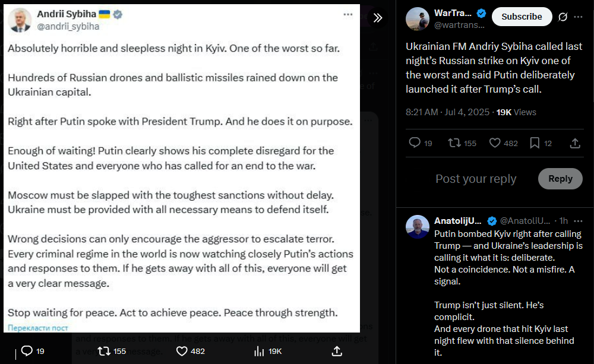Open the WarTranslated post options three-dot menu
This screenshot has height=364, width=594.
tap(578, 17)
